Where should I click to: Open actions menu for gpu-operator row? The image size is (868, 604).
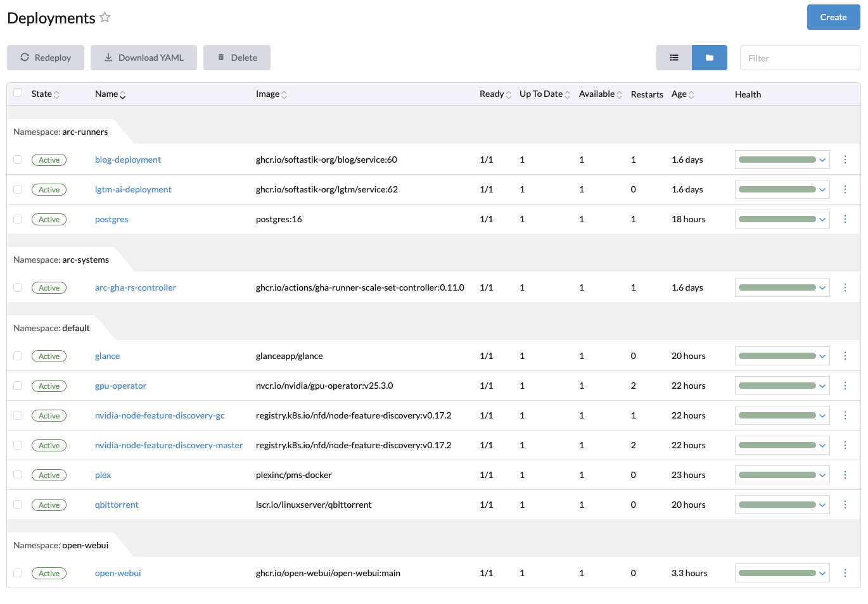[x=845, y=386]
